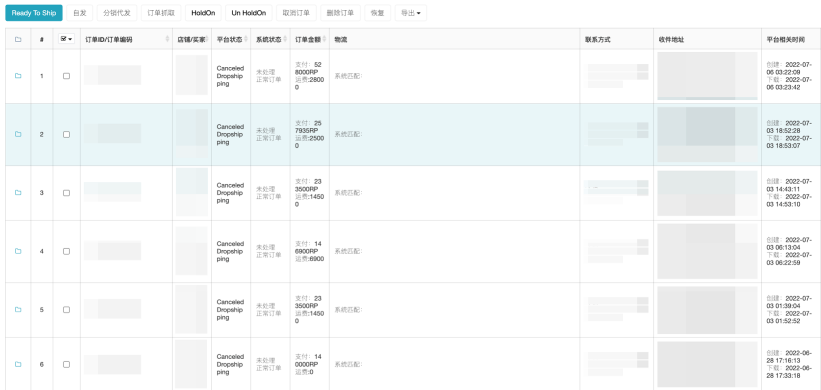The height and width of the screenshot is (390, 821).
Task: Tick the checkbox for order row 2
Action: click(66, 135)
